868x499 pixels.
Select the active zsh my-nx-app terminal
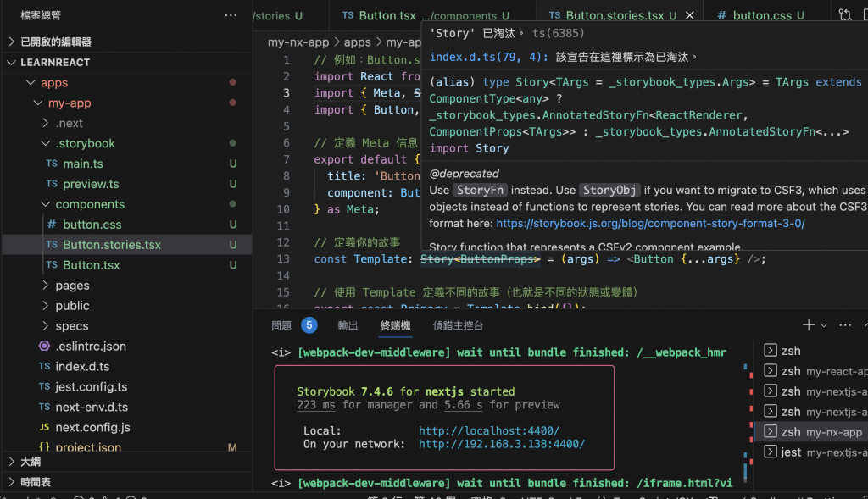pos(811,432)
